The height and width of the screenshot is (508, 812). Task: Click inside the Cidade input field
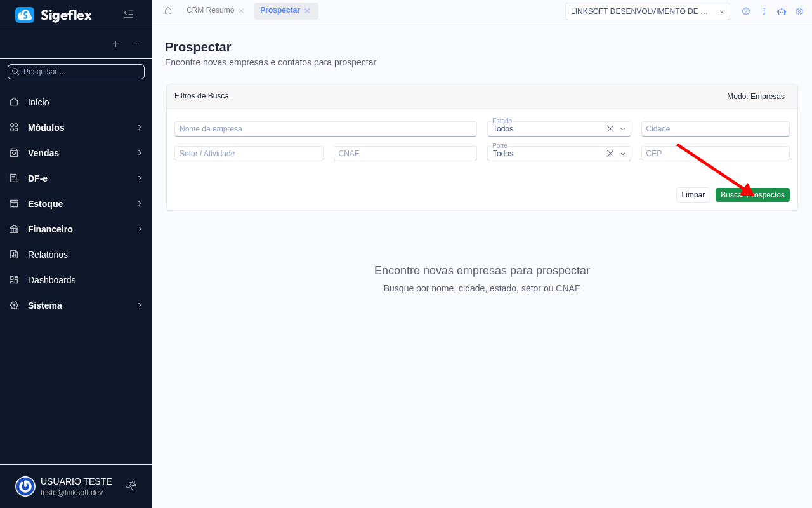pyautogui.click(x=715, y=128)
